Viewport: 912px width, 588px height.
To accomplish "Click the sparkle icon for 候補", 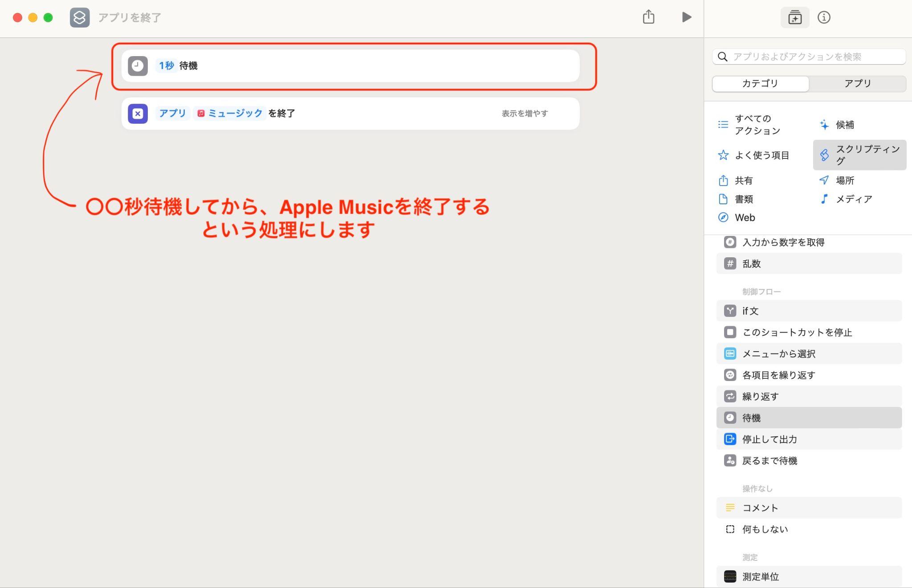I will 824,125.
